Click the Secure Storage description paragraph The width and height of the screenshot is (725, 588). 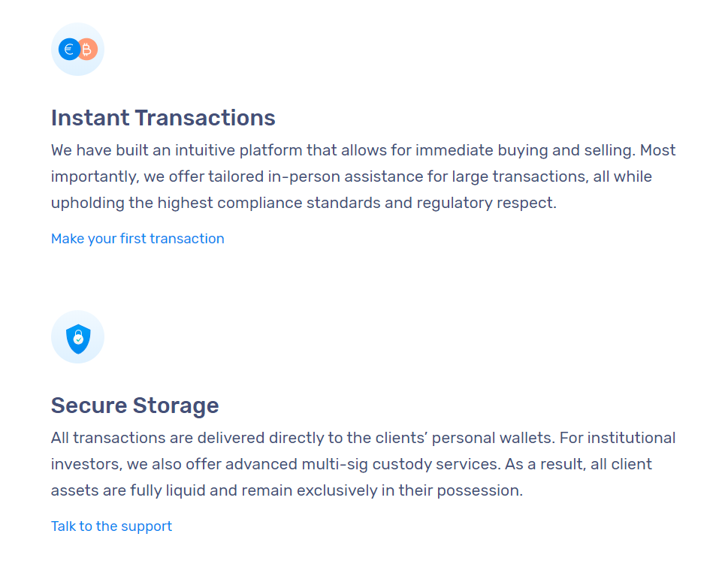coord(364,464)
